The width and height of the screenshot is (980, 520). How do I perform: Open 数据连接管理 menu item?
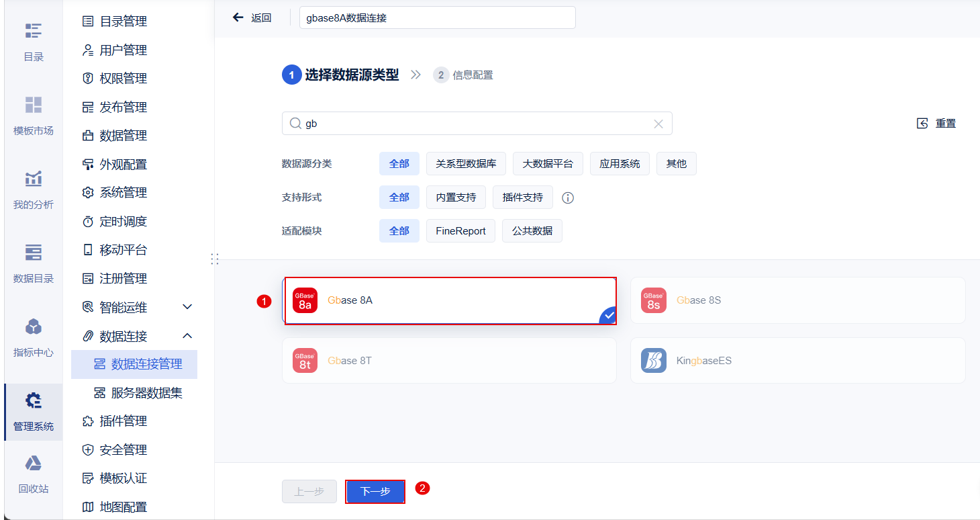[134, 364]
